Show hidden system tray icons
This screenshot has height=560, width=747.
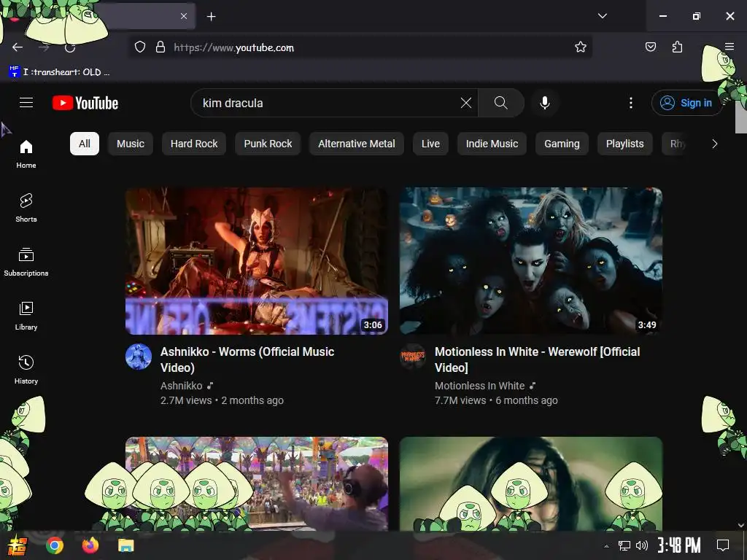(606, 546)
